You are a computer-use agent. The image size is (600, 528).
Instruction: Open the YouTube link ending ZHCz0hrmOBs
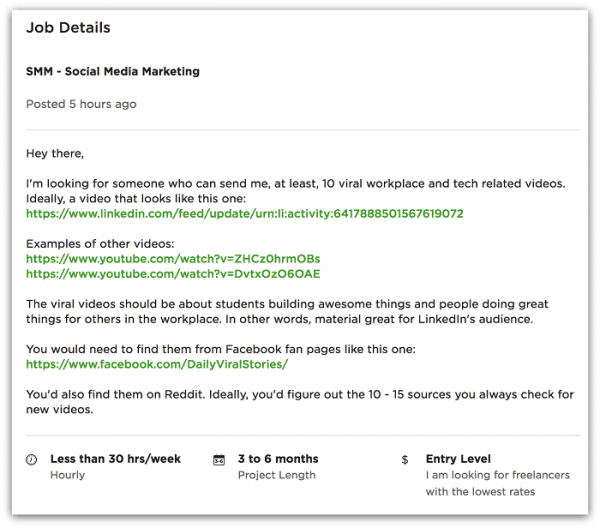point(173,259)
